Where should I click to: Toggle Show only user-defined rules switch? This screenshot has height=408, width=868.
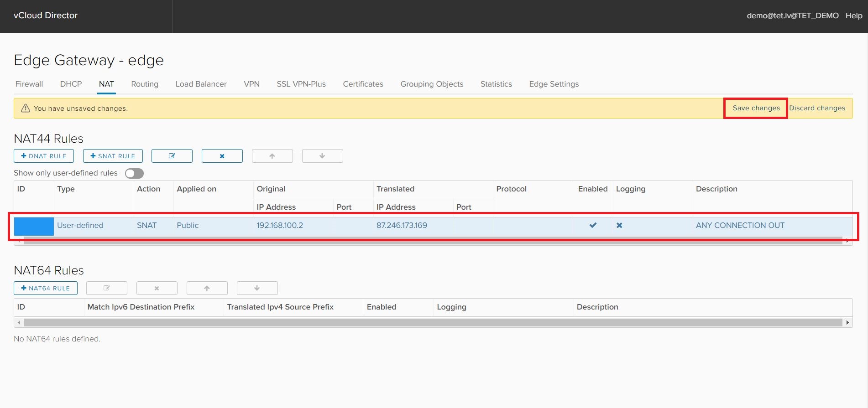tap(134, 173)
